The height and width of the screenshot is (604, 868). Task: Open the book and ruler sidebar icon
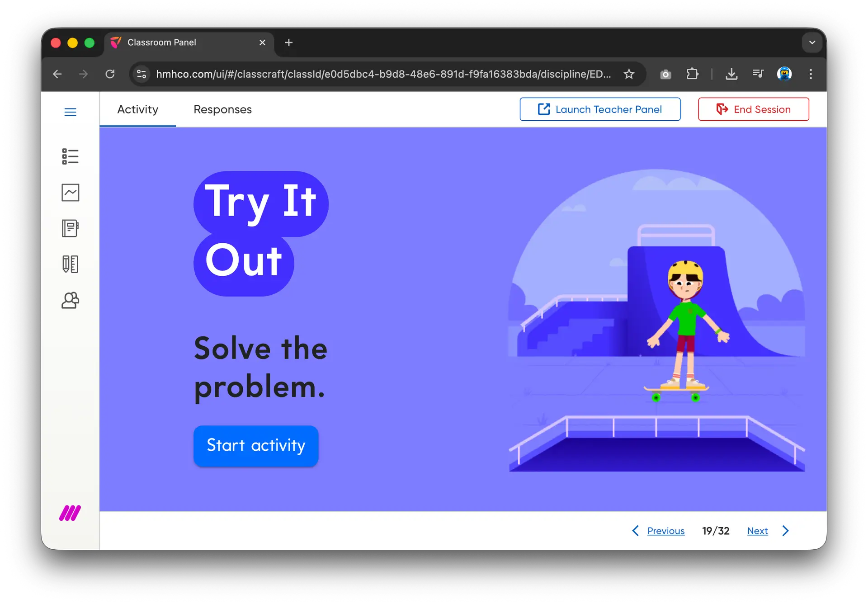tap(70, 264)
